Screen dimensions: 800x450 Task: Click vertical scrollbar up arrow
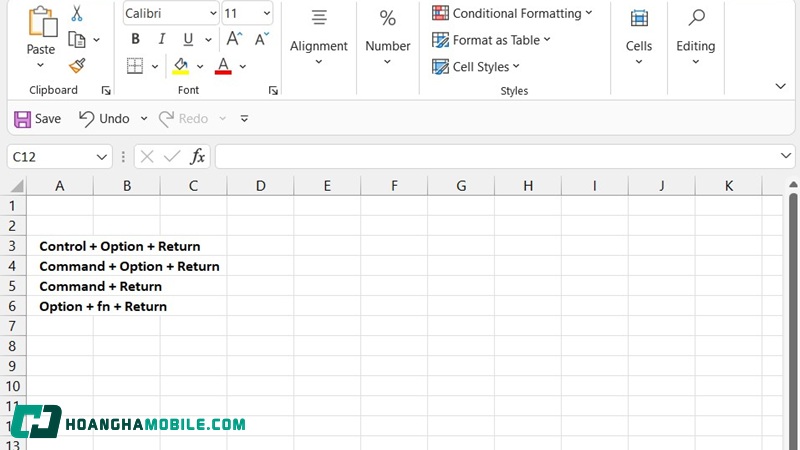pyautogui.click(x=793, y=184)
